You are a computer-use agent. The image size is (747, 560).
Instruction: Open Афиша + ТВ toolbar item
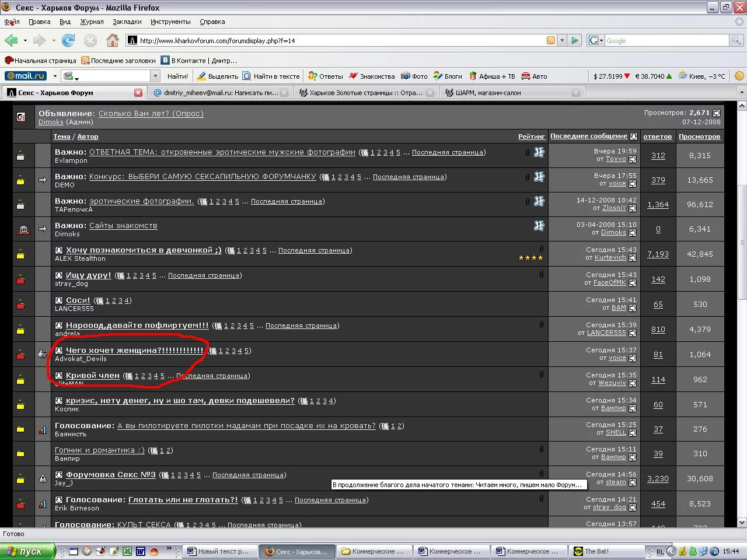(x=491, y=76)
